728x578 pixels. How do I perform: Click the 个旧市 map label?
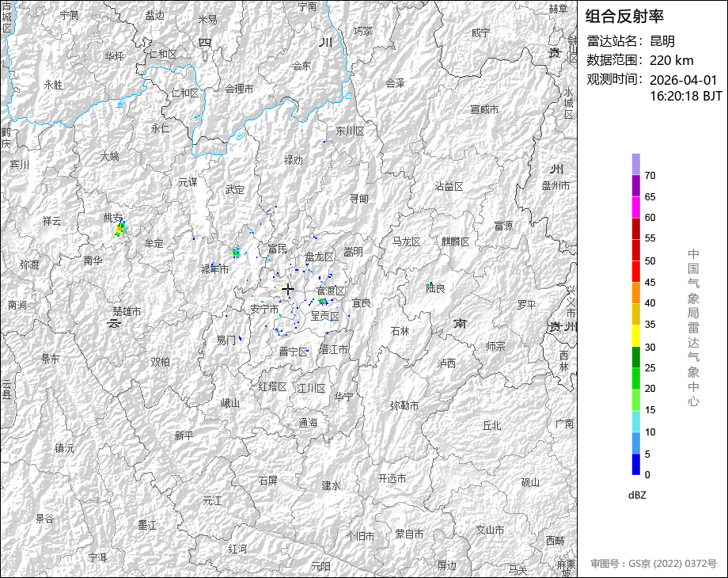[x=360, y=536]
